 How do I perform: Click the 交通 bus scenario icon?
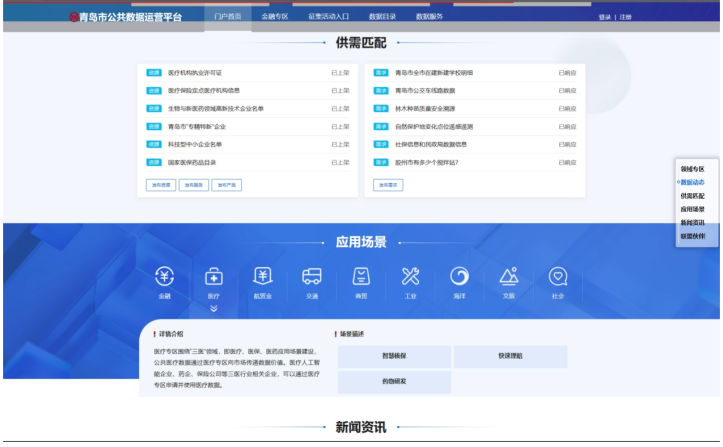coord(311,277)
